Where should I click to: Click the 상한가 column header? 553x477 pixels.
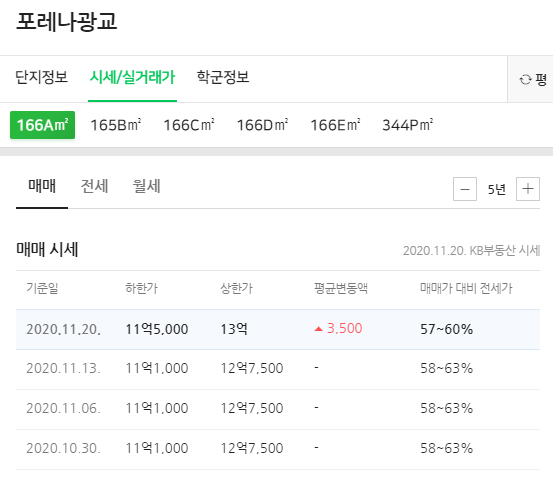[236, 288]
